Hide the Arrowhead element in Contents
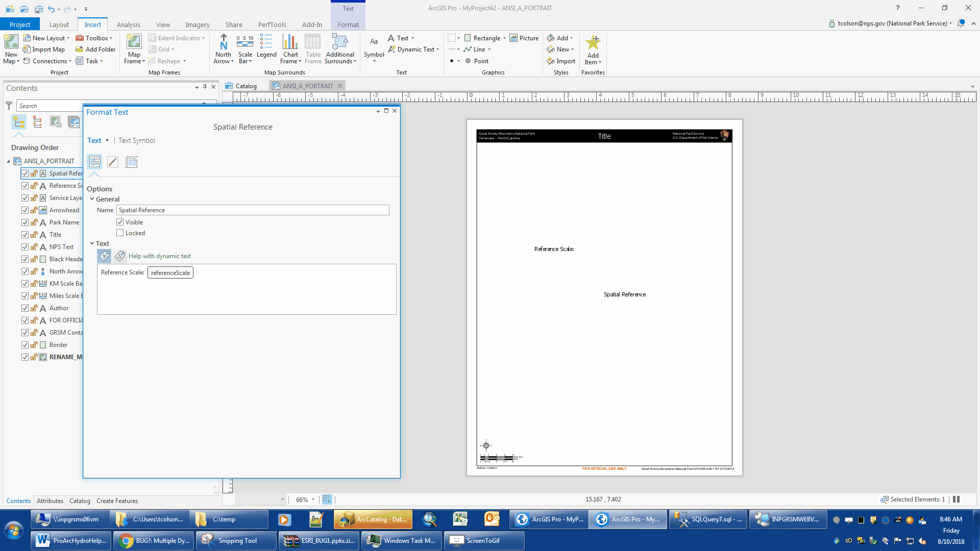Screen dimensions: 980x551 pos(25,210)
